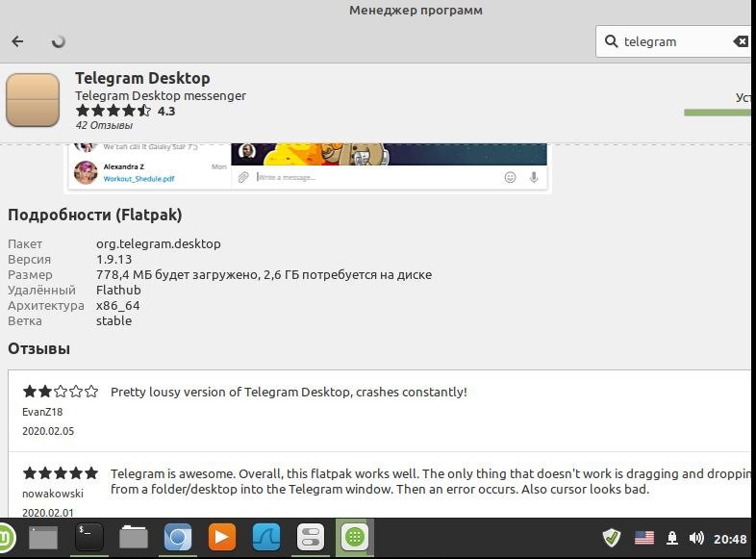The width and height of the screenshot is (756, 559).
Task: Open the sound volume tray icon
Action: (696, 538)
